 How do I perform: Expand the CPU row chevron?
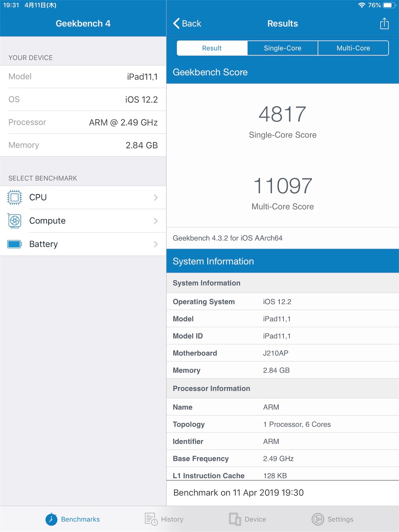(x=156, y=198)
